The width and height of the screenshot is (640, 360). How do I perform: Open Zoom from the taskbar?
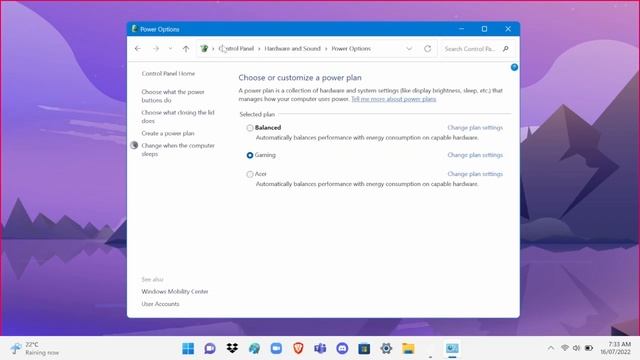coord(276,349)
